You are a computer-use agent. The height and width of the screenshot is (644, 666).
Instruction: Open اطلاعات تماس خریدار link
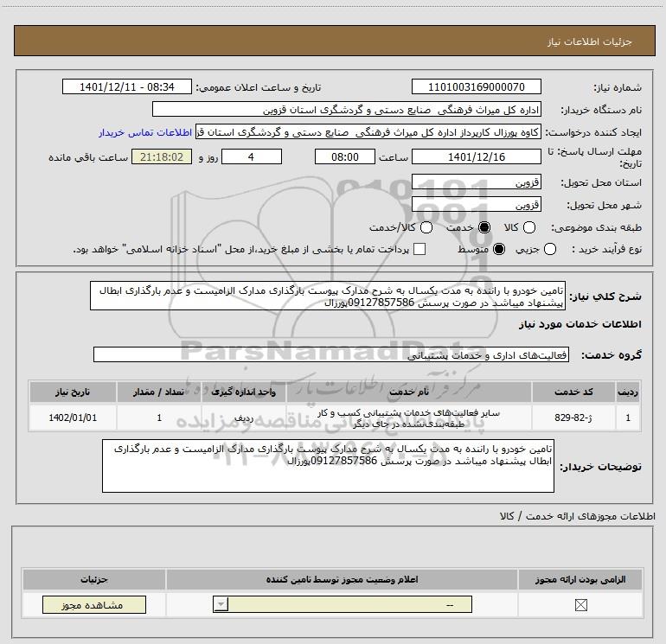[145, 132]
